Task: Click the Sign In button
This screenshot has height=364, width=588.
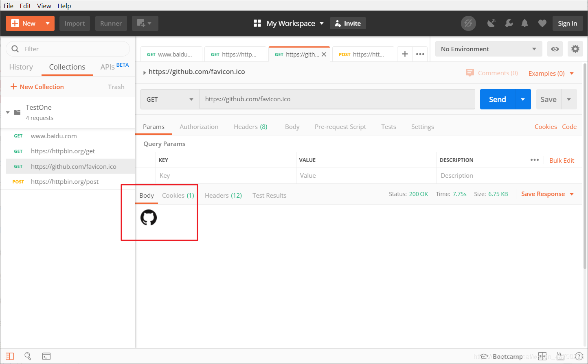Action: pos(567,24)
